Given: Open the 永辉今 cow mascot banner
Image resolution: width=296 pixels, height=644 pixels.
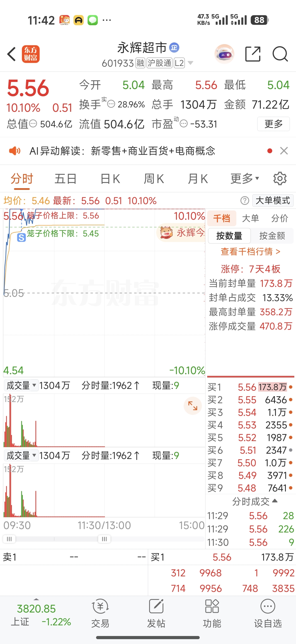Looking at the screenshot, I should [x=181, y=233].
